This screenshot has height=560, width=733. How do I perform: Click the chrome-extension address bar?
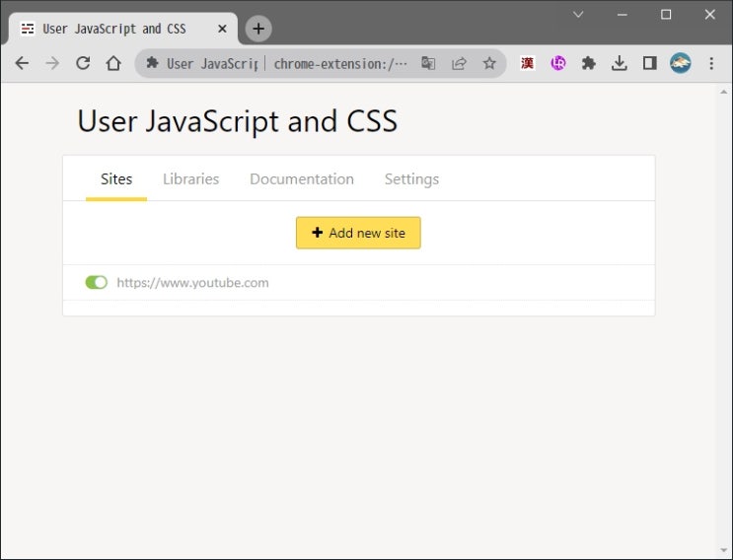coord(340,63)
